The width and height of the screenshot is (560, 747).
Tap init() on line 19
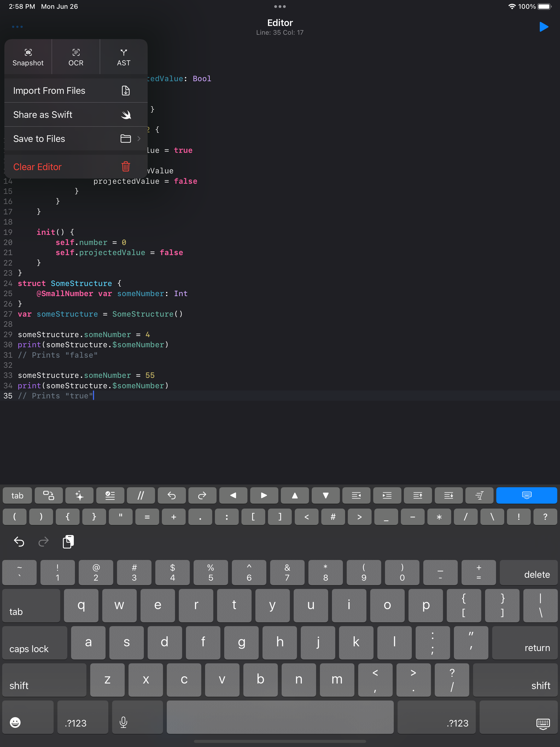[50, 232]
